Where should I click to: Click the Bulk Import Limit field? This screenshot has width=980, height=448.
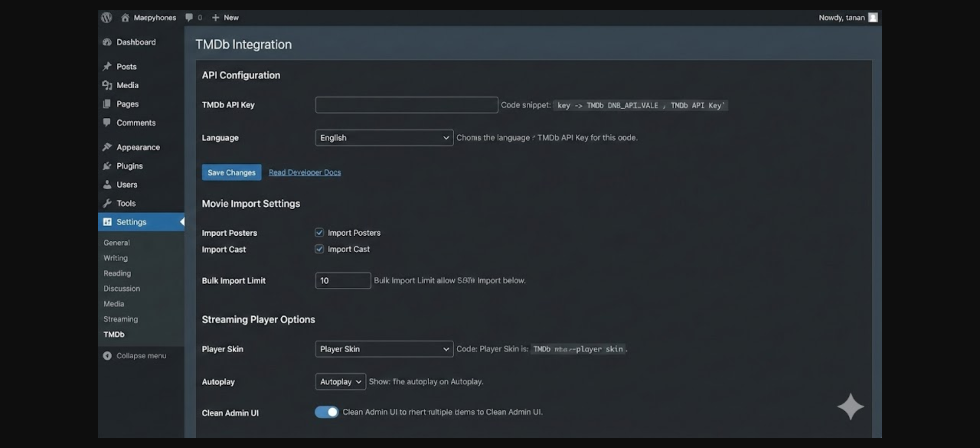pos(343,281)
